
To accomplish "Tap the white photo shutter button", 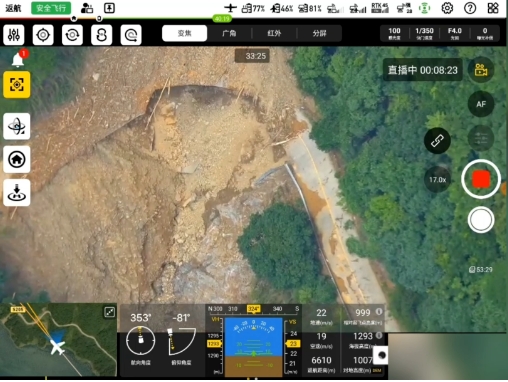I will [481, 220].
